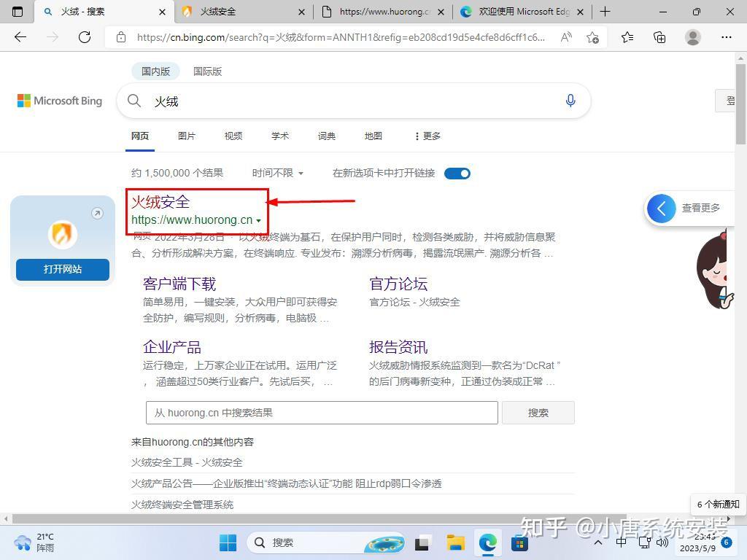747x560 pixels.
Task: Open Task View on the taskbar
Action: pos(422,542)
